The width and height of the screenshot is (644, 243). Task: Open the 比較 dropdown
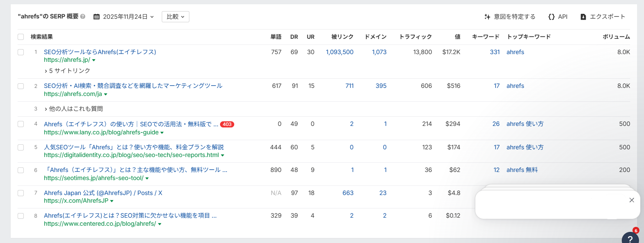(x=176, y=17)
